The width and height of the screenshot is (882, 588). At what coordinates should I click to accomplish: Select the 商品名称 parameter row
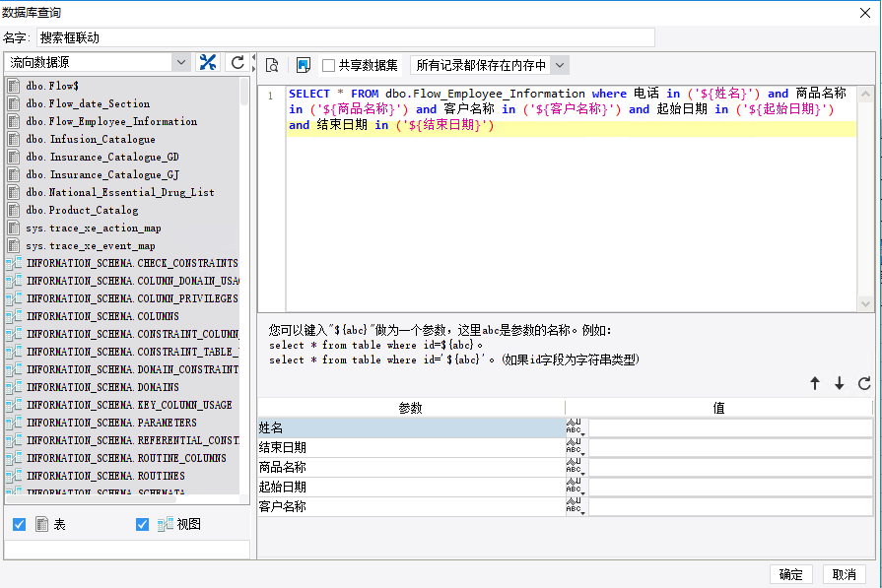[412, 467]
